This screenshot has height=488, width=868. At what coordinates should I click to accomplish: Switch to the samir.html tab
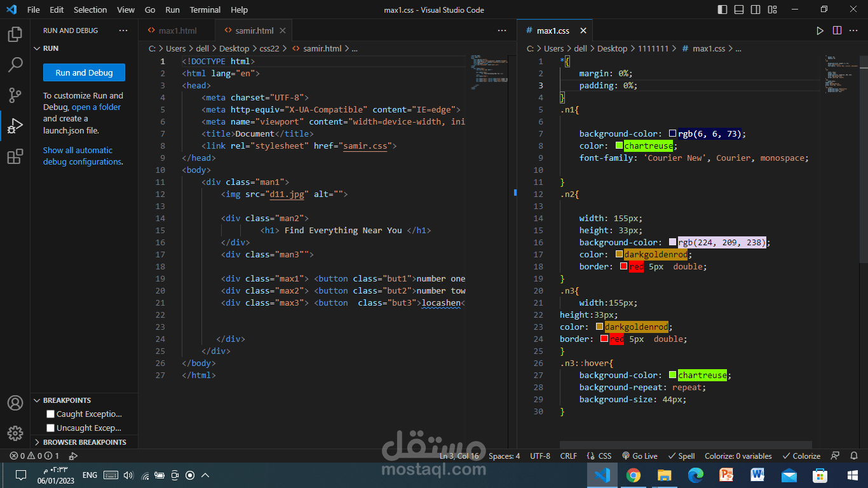click(x=254, y=30)
